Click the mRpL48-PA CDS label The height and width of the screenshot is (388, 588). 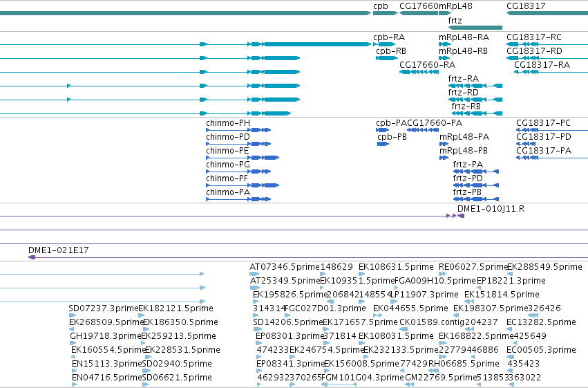464,137
